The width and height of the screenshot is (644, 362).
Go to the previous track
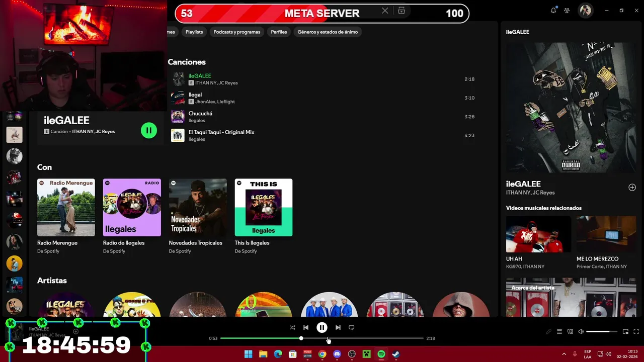pos(305,327)
